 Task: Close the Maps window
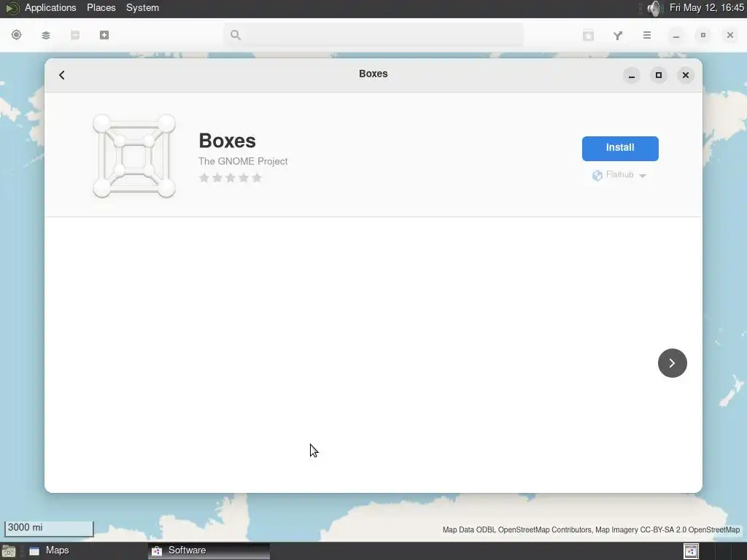click(729, 35)
